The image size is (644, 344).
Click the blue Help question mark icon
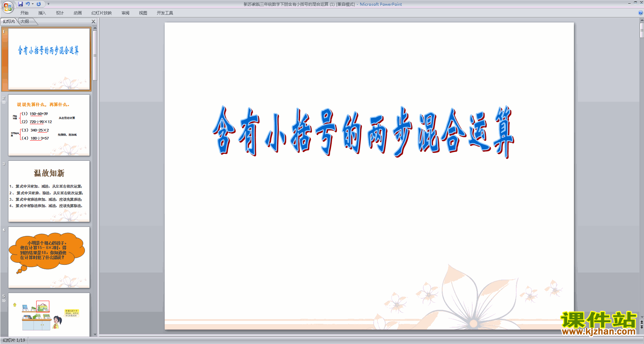(641, 13)
